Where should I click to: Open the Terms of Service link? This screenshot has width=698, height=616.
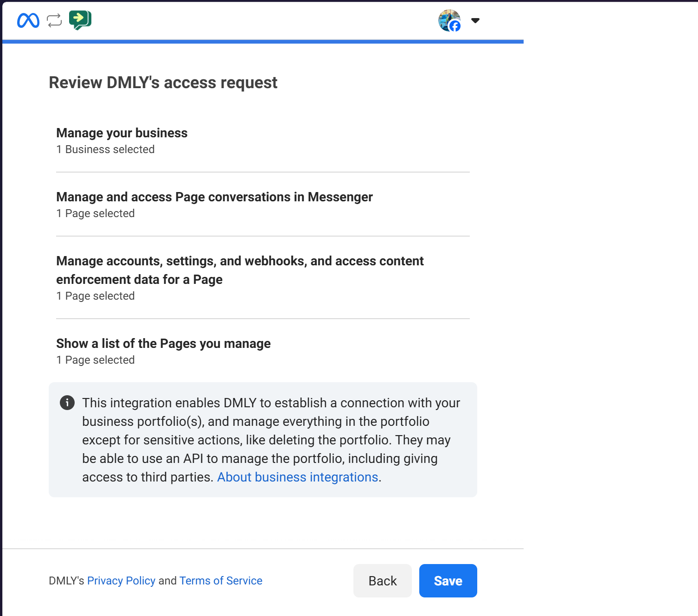click(221, 581)
